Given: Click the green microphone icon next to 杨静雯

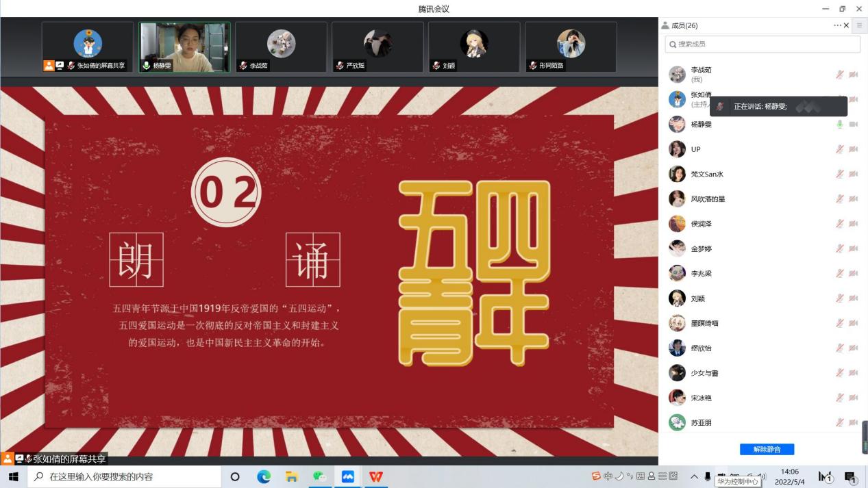Looking at the screenshot, I should point(840,125).
